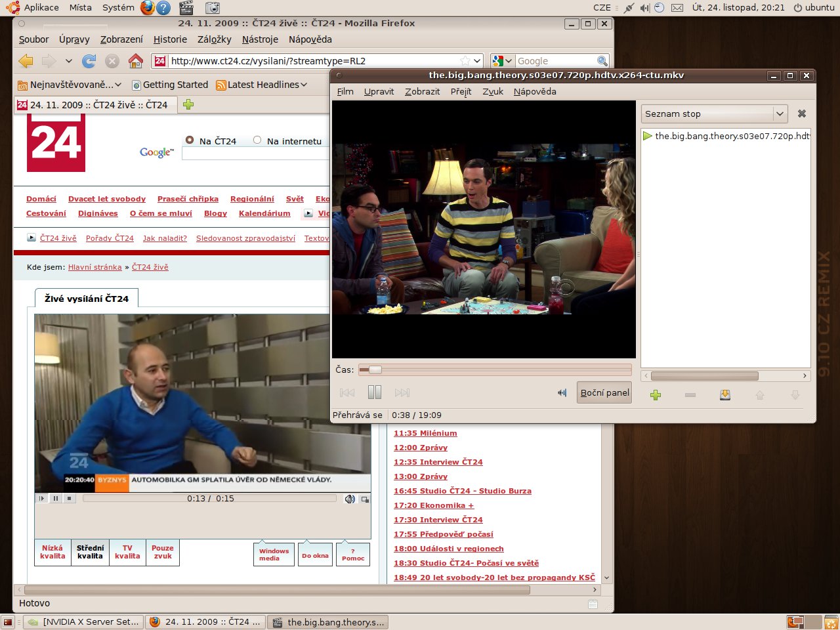This screenshot has width=840, height=630.
Task: Mute the ČT24 embedded stream audio
Action: pos(350,499)
